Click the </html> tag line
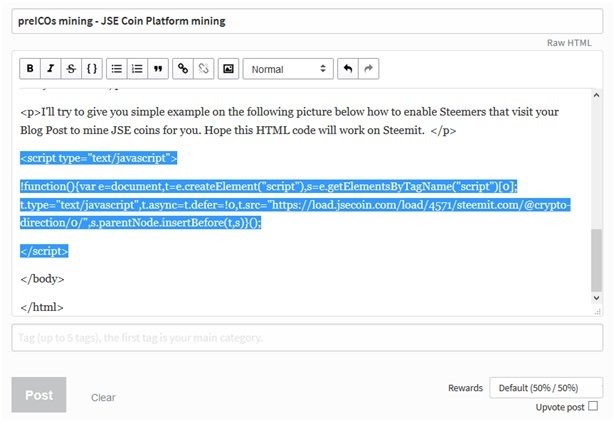615x422 pixels. 42,307
